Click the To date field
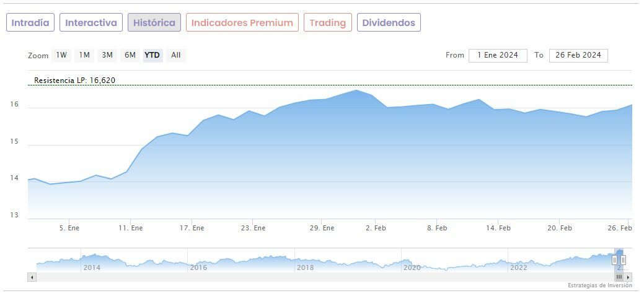644x296 pixels. (578, 55)
